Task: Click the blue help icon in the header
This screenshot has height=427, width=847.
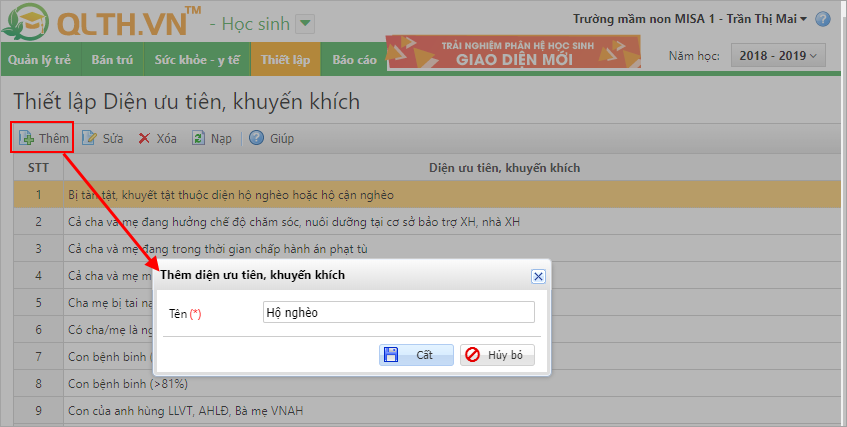Action: 823,19
